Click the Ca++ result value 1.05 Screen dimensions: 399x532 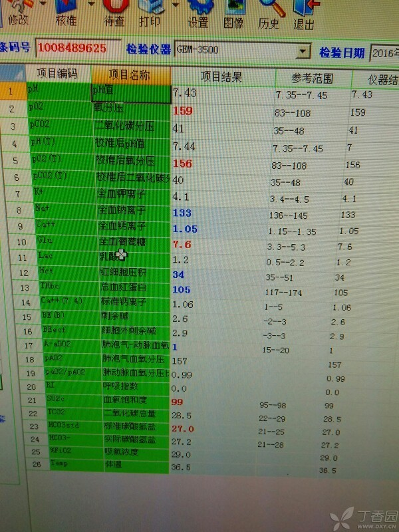click(x=185, y=229)
